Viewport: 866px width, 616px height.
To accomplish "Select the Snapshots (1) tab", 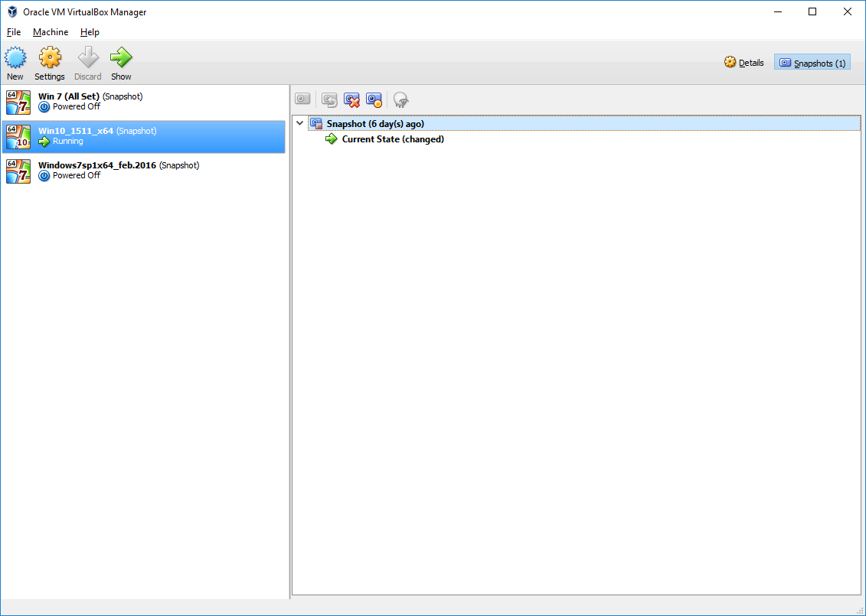I will point(812,63).
